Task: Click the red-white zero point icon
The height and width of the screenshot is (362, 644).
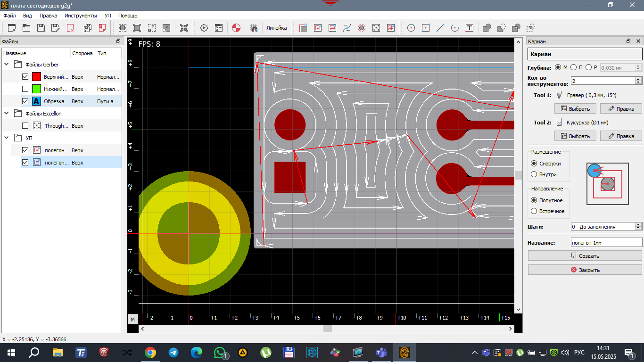Action: pos(237,28)
